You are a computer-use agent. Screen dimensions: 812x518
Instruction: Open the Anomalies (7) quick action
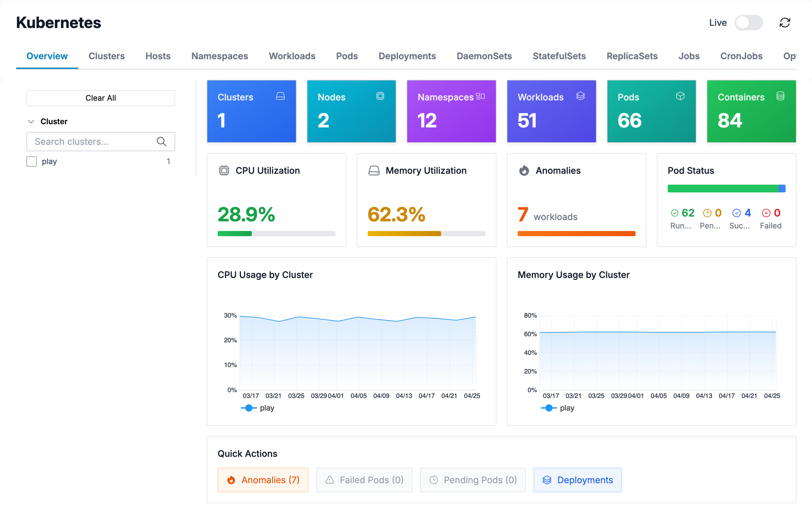point(263,480)
